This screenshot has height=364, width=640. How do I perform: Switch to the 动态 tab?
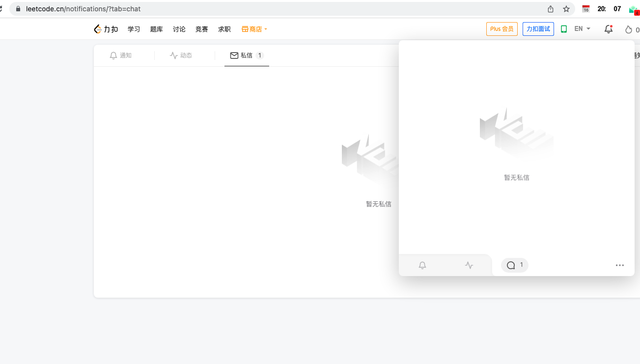181,56
